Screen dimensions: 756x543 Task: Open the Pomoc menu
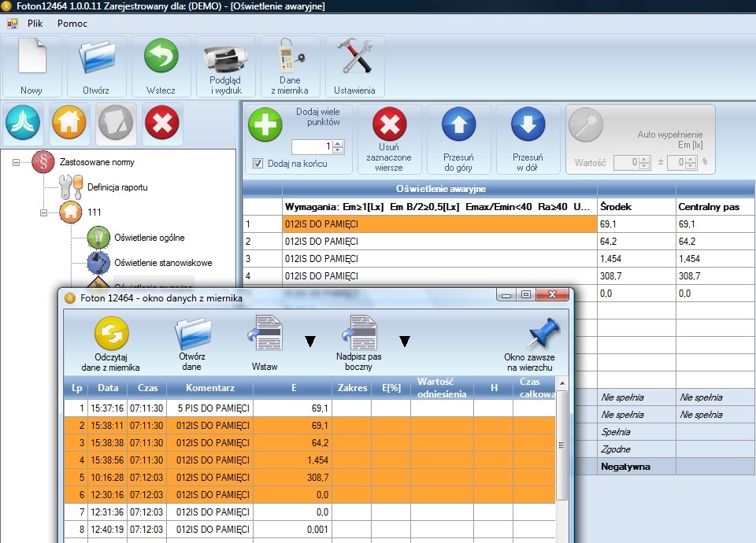(x=72, y=24)
